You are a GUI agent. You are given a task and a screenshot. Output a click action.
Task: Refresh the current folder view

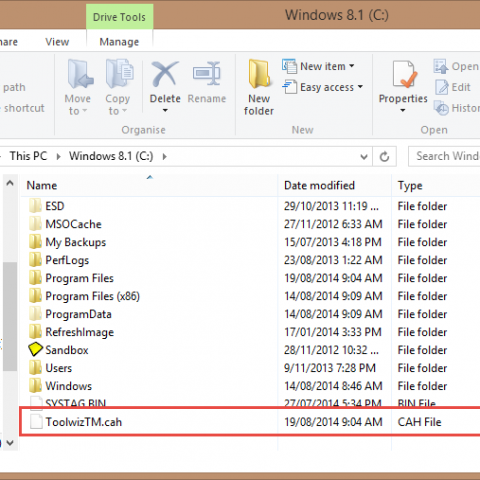pos(385,156)
